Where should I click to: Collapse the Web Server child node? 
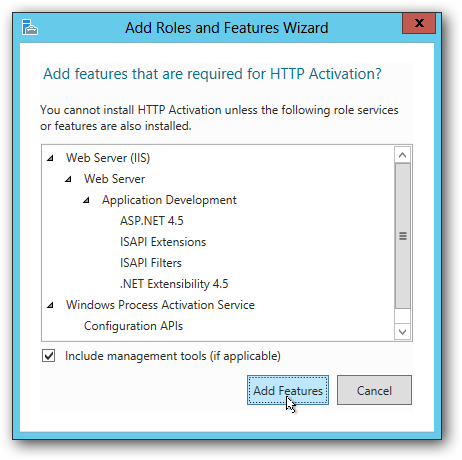tap(68, 179)
